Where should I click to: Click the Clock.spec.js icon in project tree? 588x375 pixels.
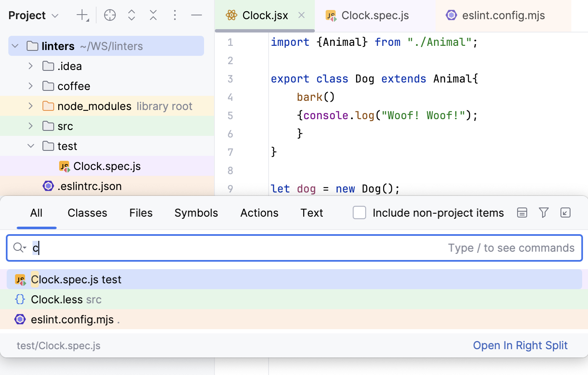click(64, 166)
